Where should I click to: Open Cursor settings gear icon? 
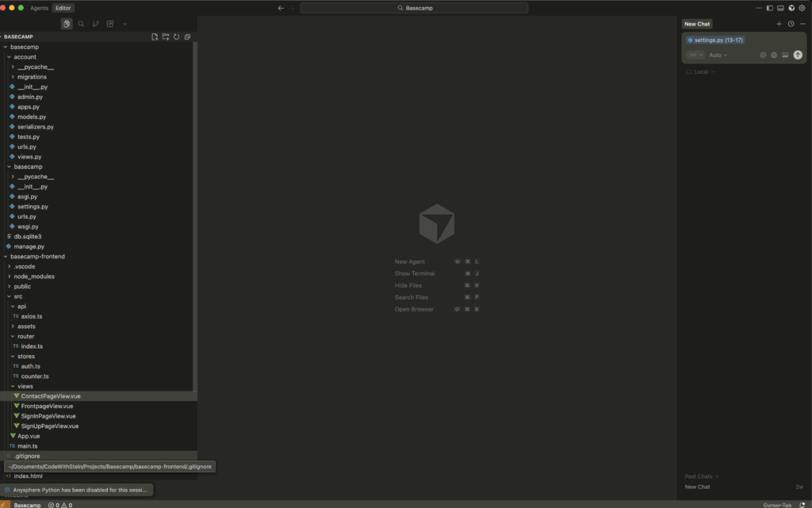(x=802, y=8)
